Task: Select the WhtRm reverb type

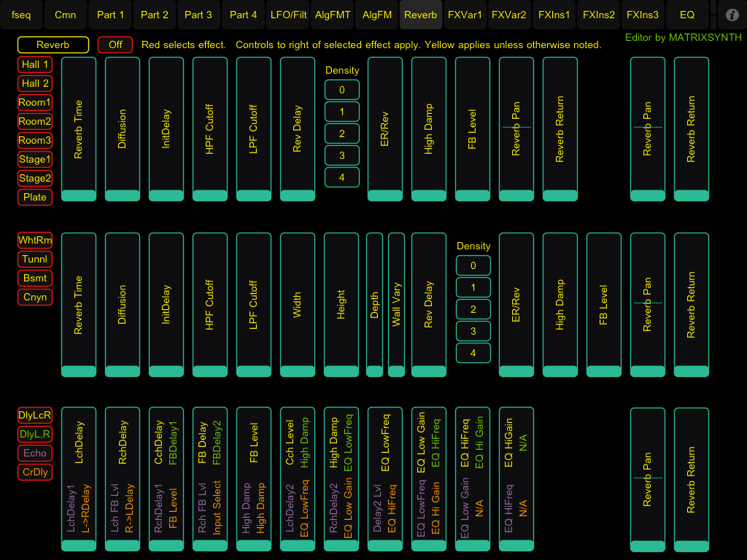Action: (x=35, y=241)
